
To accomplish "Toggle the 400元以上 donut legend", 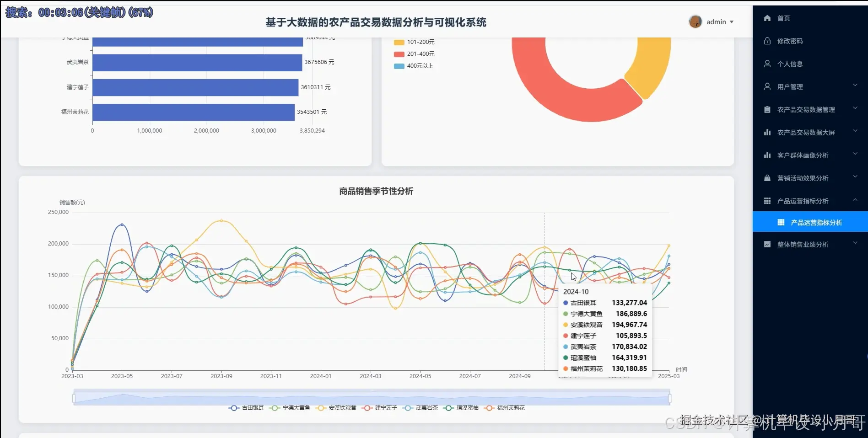I will (414, 66).
